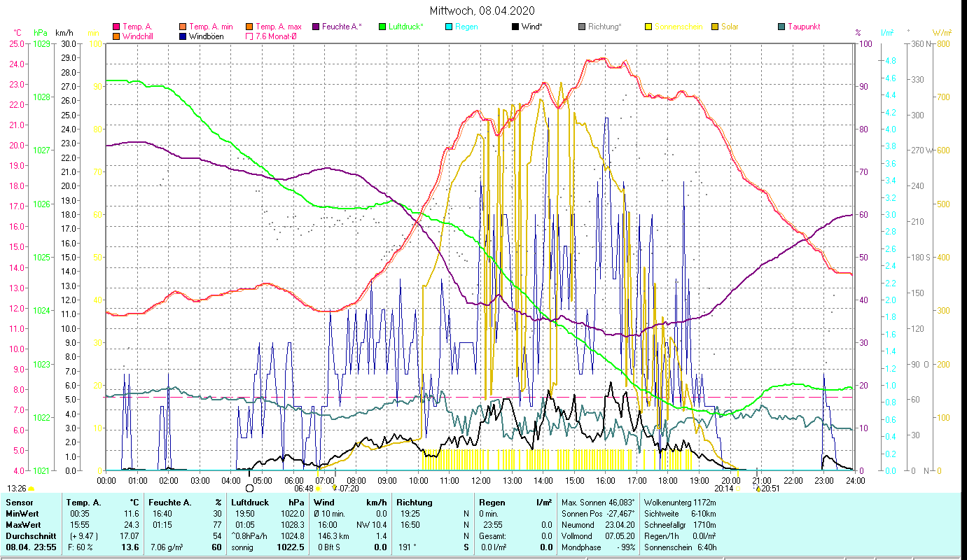Click the orange Temp. A. max color box

pyautogui.click(x=249, y=27)
